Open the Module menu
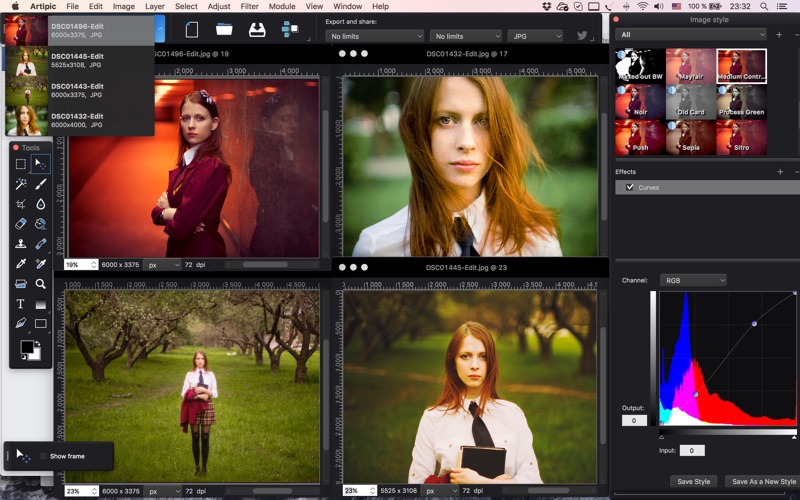The height and width of the screenshot is (500, 800). pos(282,6)
